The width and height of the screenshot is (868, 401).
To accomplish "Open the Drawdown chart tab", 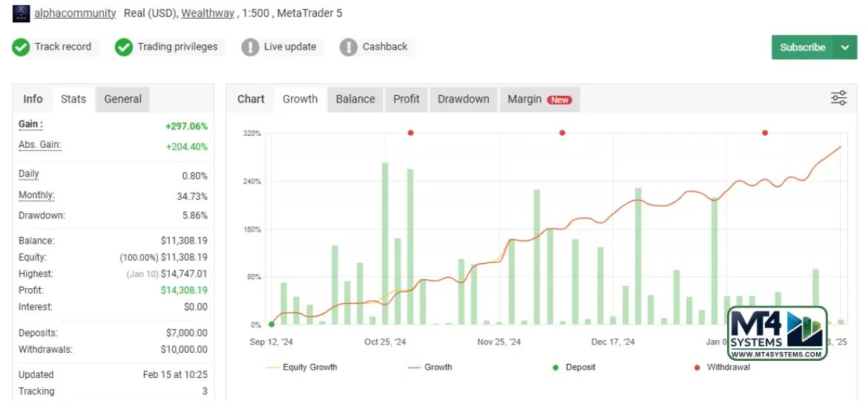I will coord(463,99).
